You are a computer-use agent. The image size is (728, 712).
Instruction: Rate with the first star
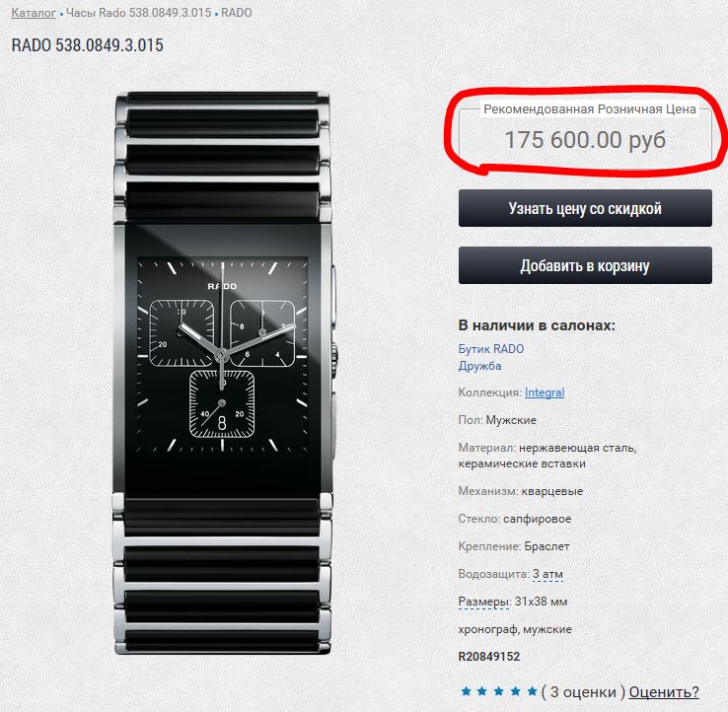466,691
